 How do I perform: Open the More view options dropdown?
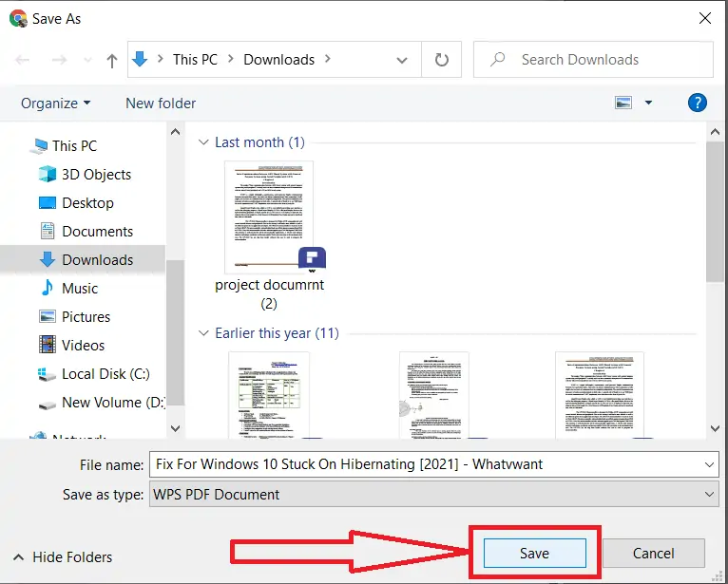[x=648, y=103]
